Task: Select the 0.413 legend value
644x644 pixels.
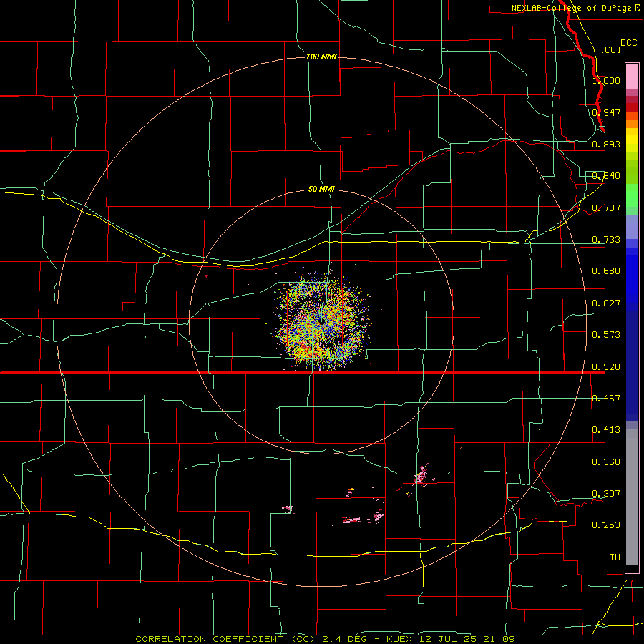Action: coord(606,430)
